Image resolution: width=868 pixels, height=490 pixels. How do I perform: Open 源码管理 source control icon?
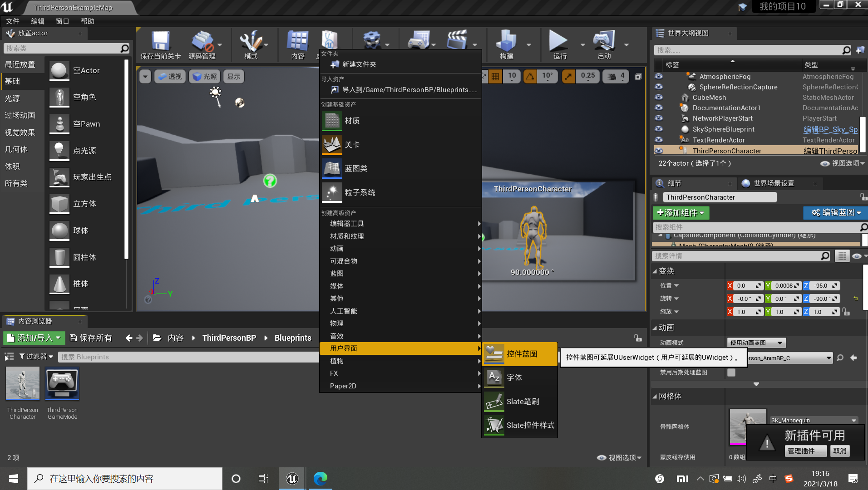202,45
